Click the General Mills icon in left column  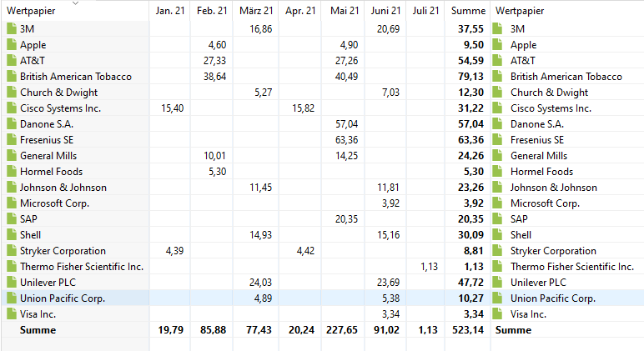coord(12,156)
